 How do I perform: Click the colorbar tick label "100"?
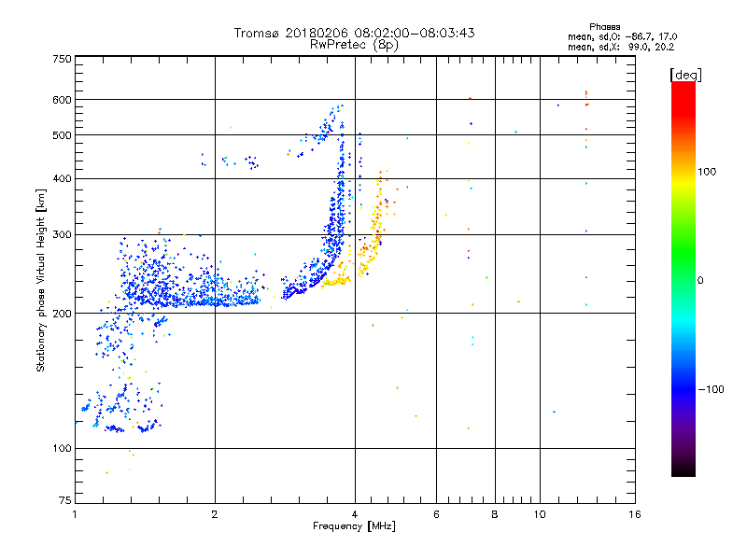pos(707,172)
